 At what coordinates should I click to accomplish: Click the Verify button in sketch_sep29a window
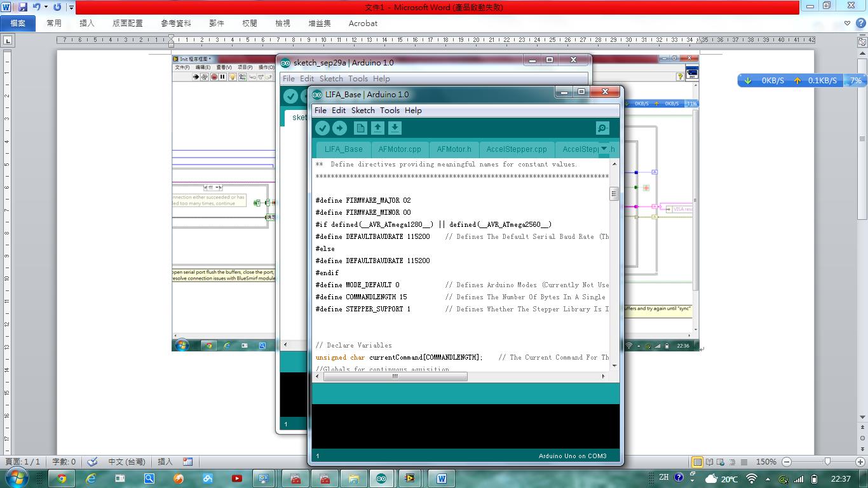pos(290,96)
